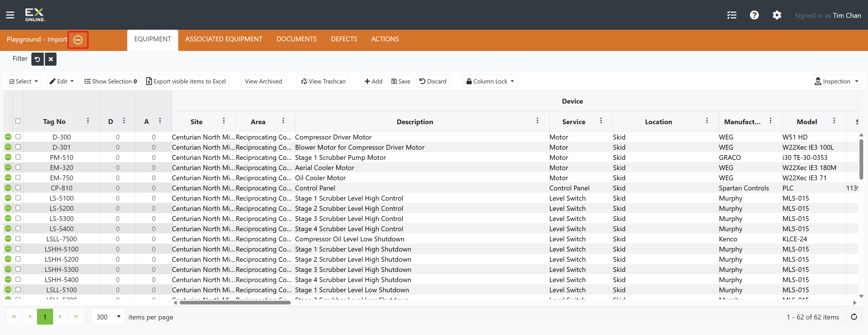This screenshot has height=335, width=868.
Task: Open the task checklist icon in header
Action: 732,15
